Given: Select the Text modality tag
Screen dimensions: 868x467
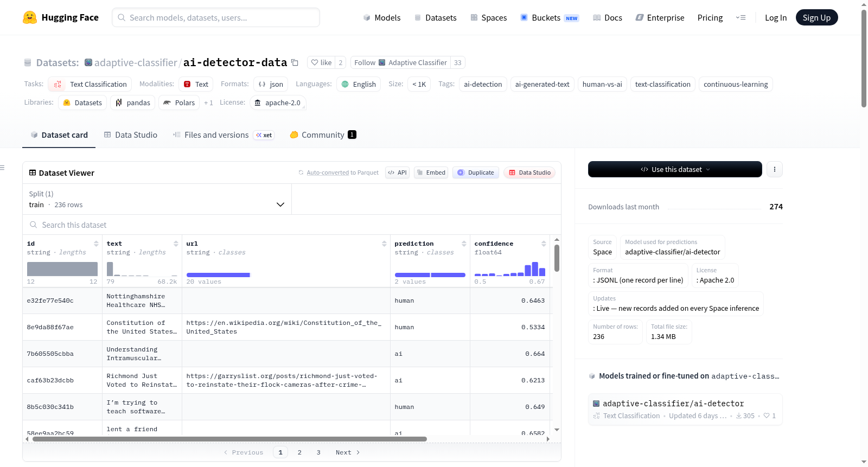Looking at the screenshot, I should pyautogui.click(x=196, y=84).
